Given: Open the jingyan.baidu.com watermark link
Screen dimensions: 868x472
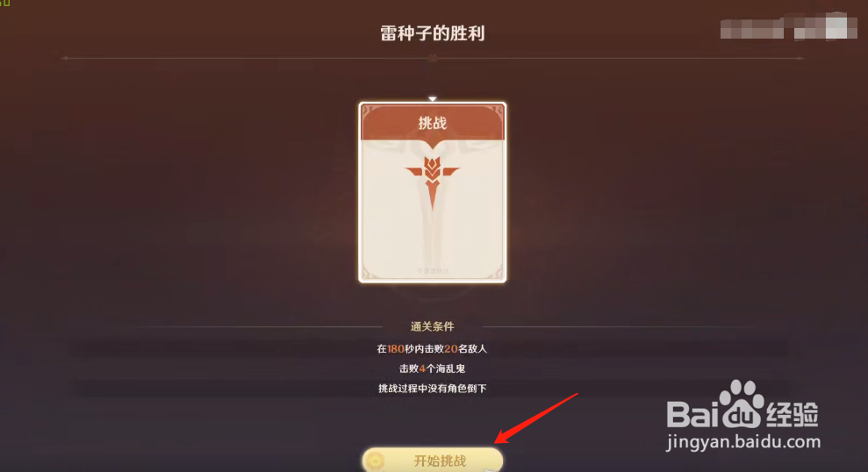Looking at the screenshot, I should (742, 442).
